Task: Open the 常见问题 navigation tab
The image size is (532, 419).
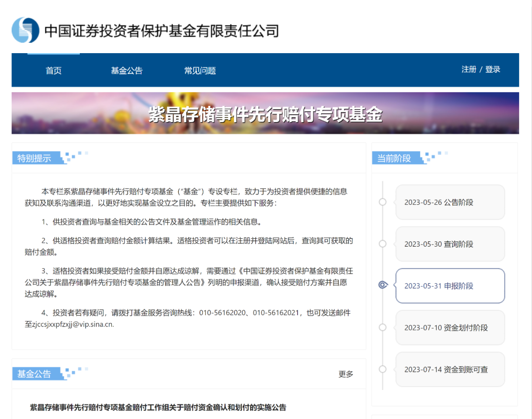Action: [200, 70]
